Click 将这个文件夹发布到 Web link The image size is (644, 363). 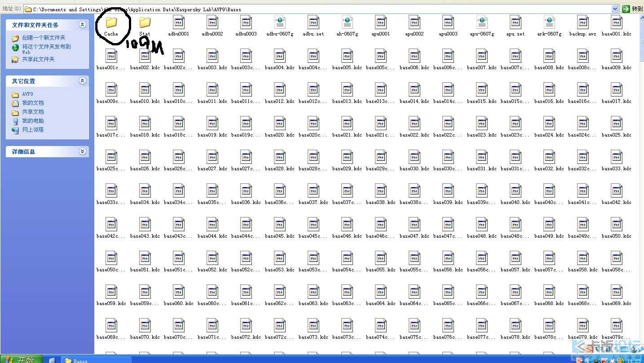(46, 49)
